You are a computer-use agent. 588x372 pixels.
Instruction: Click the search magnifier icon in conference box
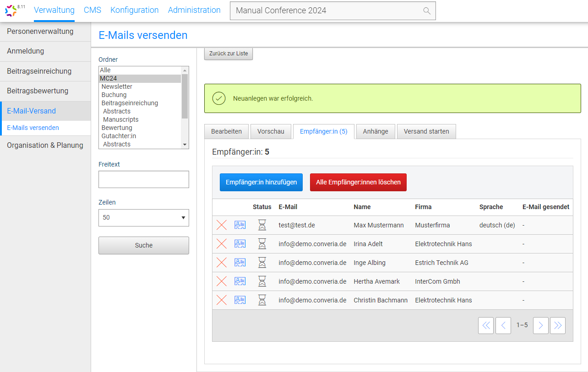(x=427, y=11)
